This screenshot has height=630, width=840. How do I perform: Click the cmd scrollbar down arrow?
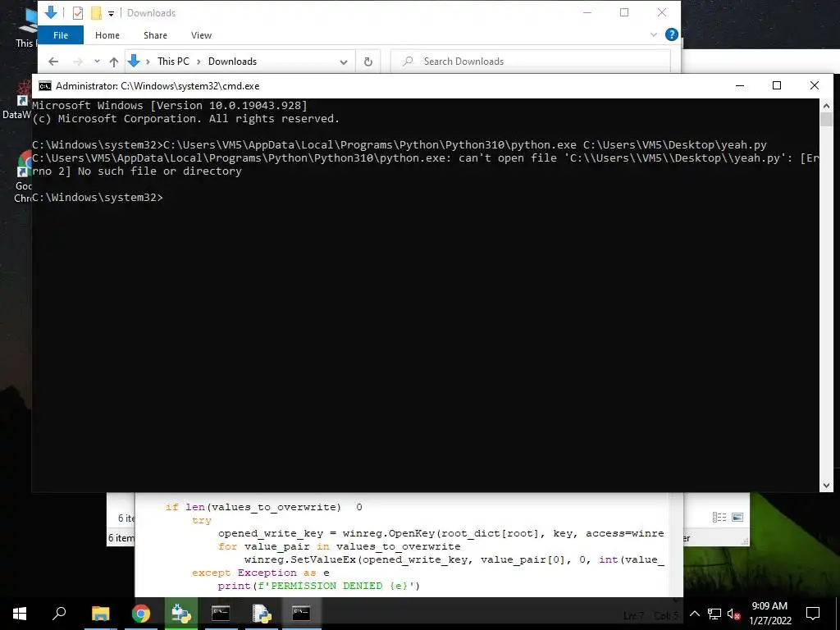[x=826, y=486]
